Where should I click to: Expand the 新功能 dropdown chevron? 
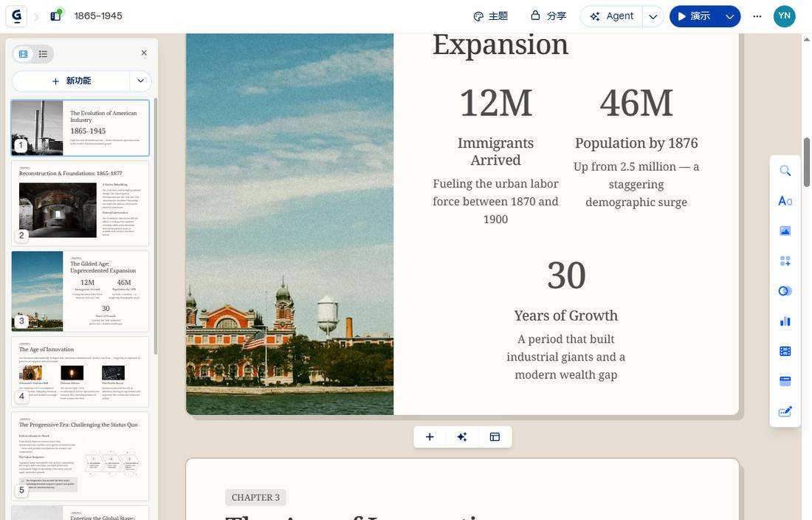click(140, 81)
